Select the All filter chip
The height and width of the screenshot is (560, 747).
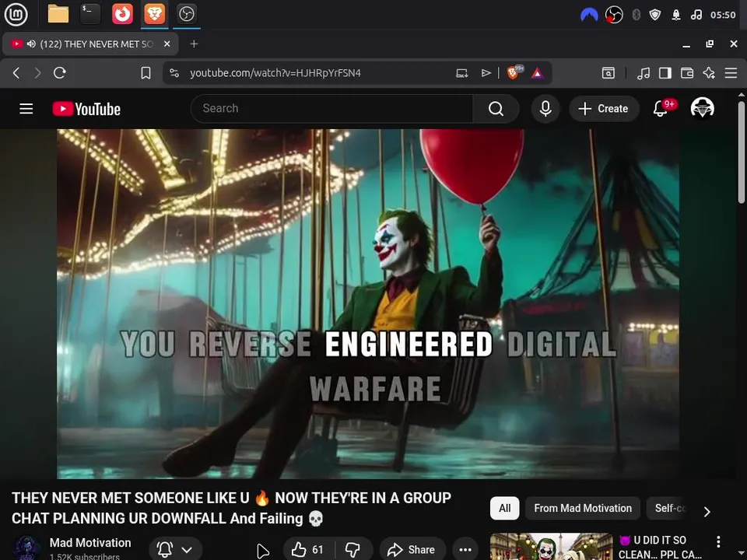coord(504,508)
